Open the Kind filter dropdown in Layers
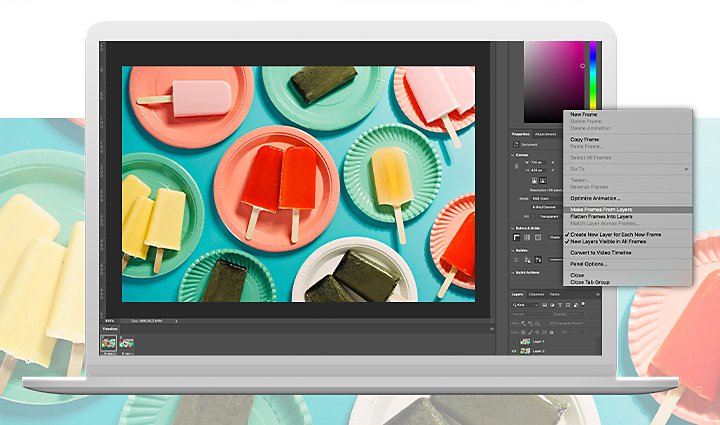 [x=526, y=305]
